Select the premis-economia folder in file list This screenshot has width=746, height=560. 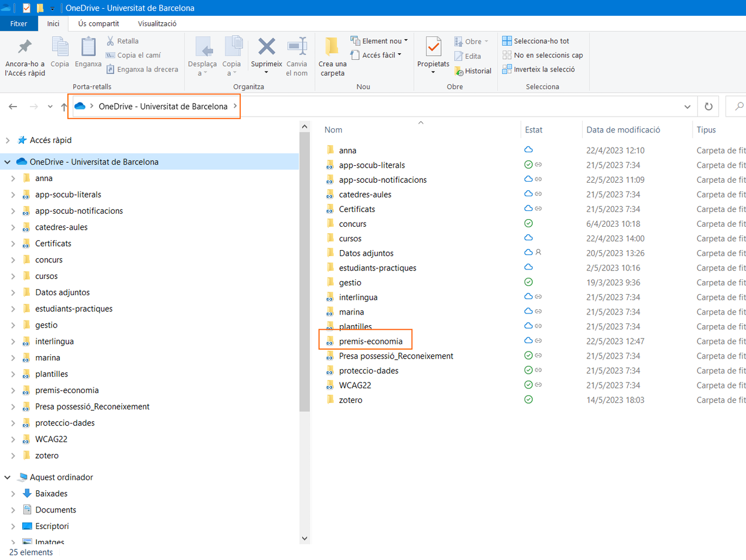pyautogui.click(x=371, y=341)
